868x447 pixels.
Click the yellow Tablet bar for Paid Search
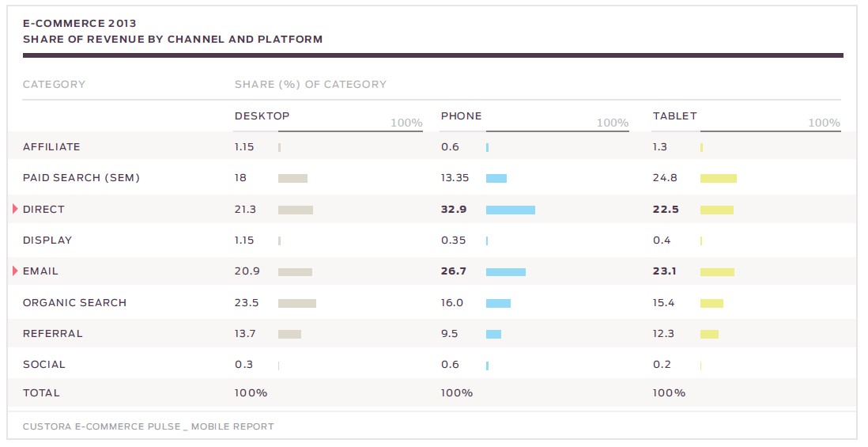pyautogui.click(x=718, y=179)
